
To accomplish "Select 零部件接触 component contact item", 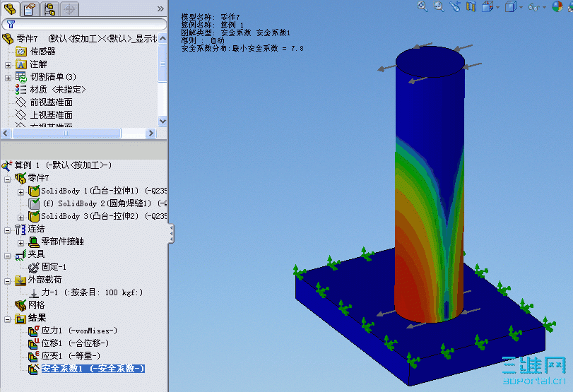I will [62, 242].
